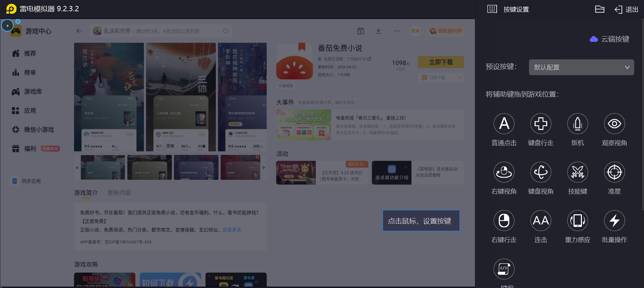
Task: Open the 预设按键 默认配置 dropdown
Action: [581, 67]
